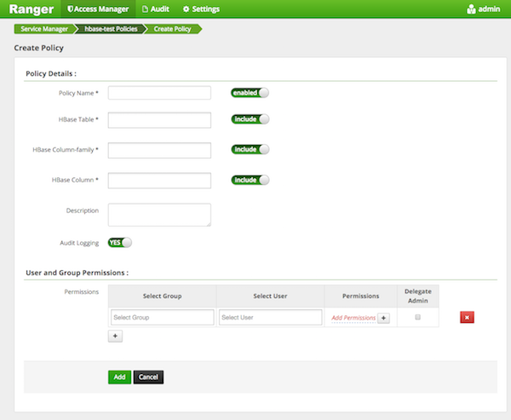Switch Audit Logging YES toggle
This screenshot has height=420, width=511.
pos(119,242)
